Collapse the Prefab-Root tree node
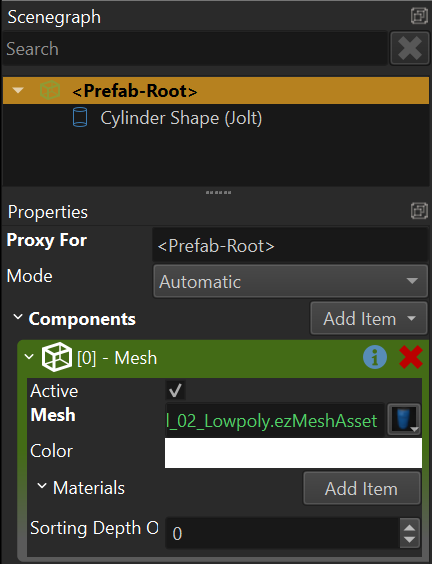The height and width of the screenshot is (564, 432). pyautogui.click(x=18, y=90)
